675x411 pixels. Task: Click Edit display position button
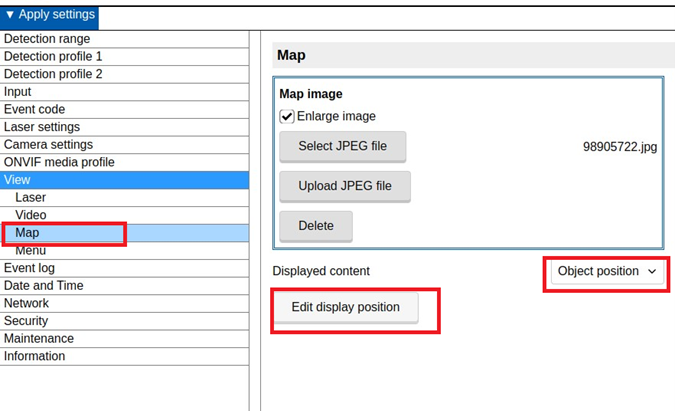pyautogui.click(x=345, y=308)
